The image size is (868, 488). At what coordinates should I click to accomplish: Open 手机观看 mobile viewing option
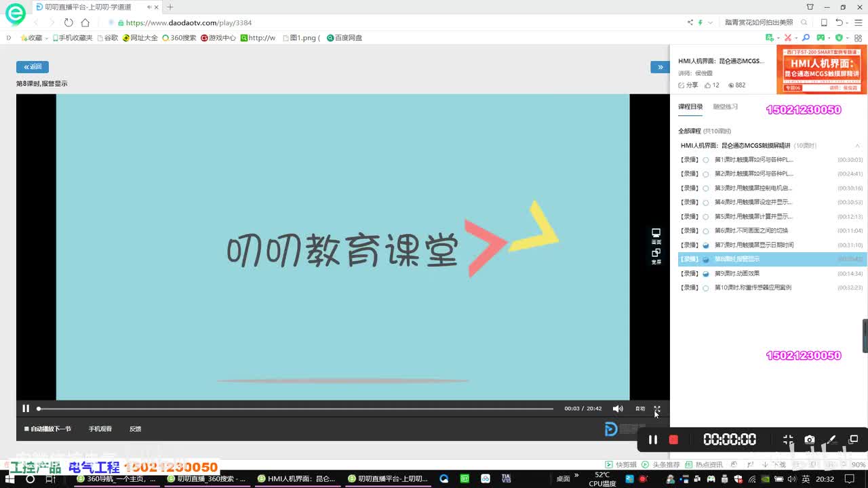click(x=100, y=429)
